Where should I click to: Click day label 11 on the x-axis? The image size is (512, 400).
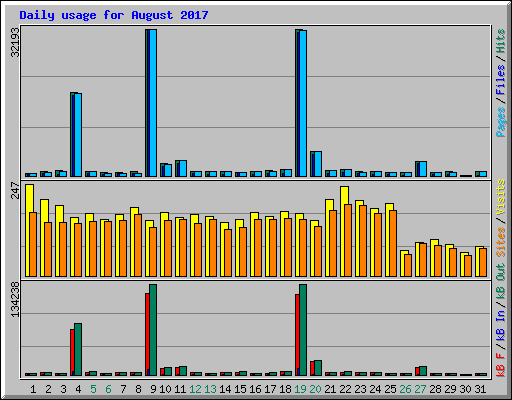pos(180,389)
